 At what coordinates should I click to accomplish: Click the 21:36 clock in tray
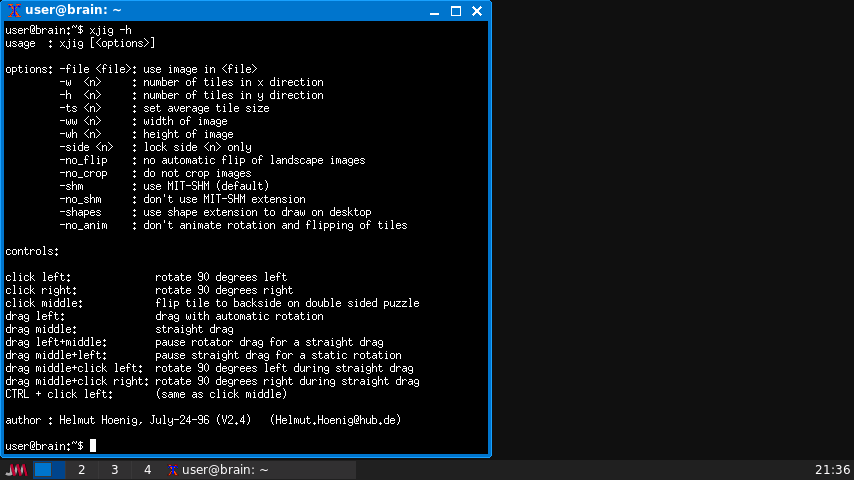[x=832, y=470]
